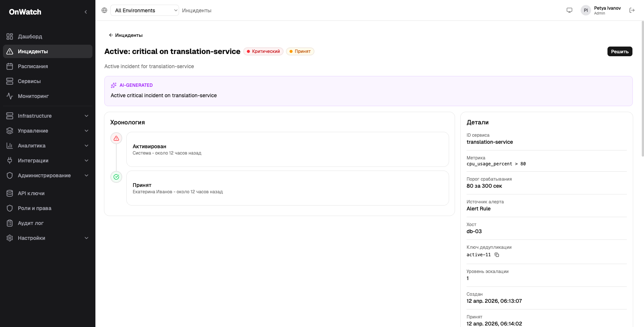This screenshot has height=327, width=644.
Task: Click the Интеграции plug icon
Action: point(10,161)
